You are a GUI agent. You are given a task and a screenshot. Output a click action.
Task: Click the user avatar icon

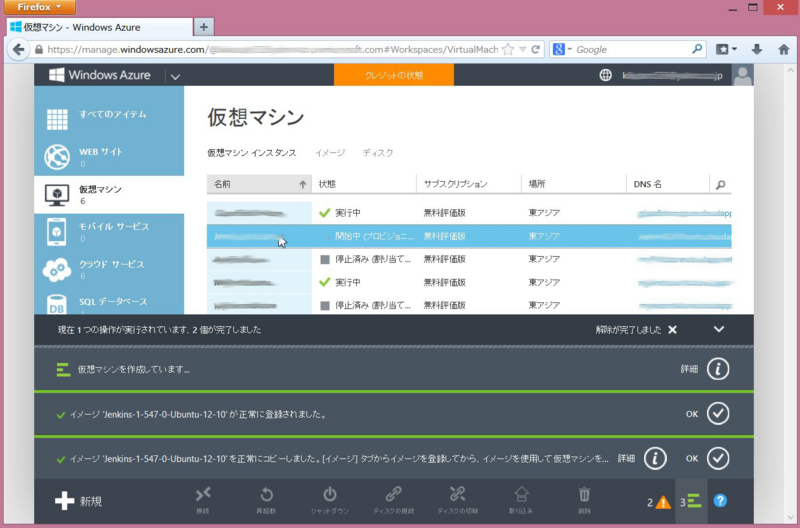point(742,75)
